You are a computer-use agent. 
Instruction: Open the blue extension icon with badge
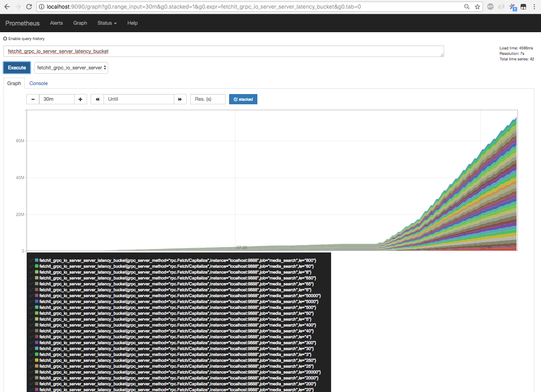(x=513, y=7)
